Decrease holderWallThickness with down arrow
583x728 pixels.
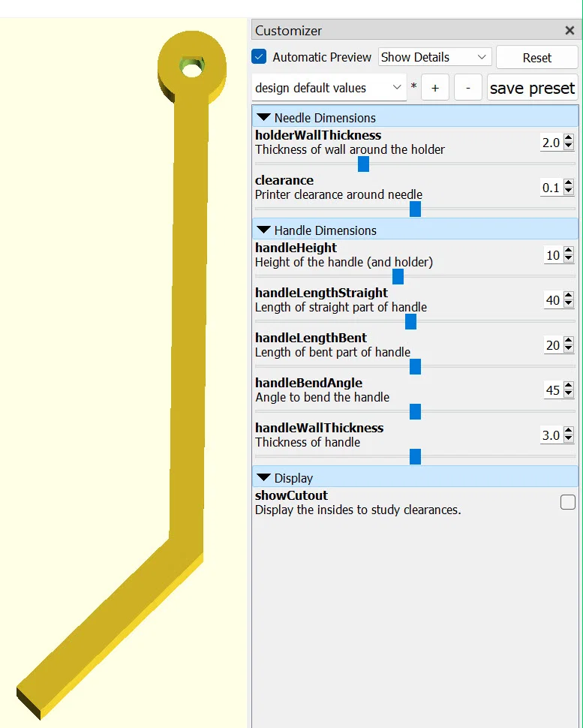pyautogui.click(x=569, y=146)
